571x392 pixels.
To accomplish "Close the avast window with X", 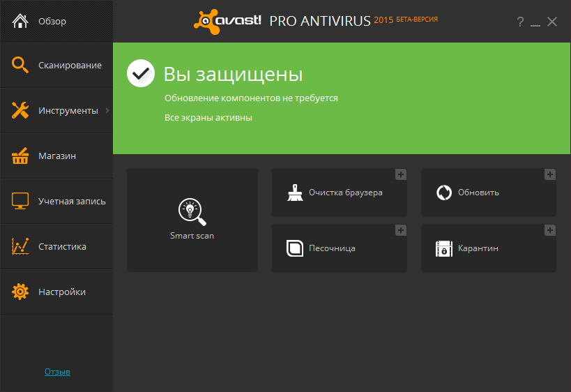I will (x=552, y=22).
